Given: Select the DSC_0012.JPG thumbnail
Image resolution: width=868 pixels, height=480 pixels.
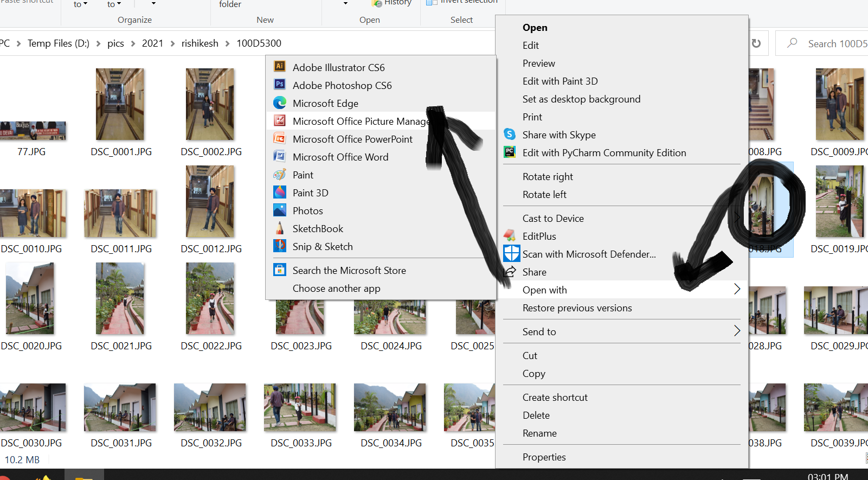Looking at the screenshot, I should [210, 201].
